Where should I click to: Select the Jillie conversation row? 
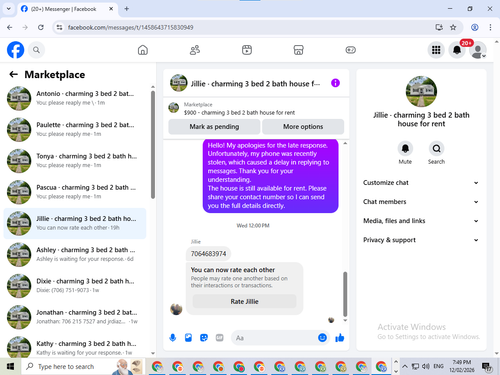pyautogui.click(x=75, y=223)
